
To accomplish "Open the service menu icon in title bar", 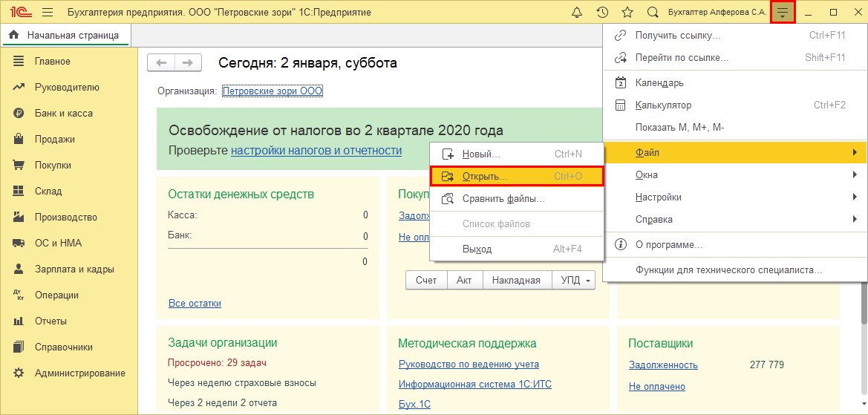I will (783, 13).
